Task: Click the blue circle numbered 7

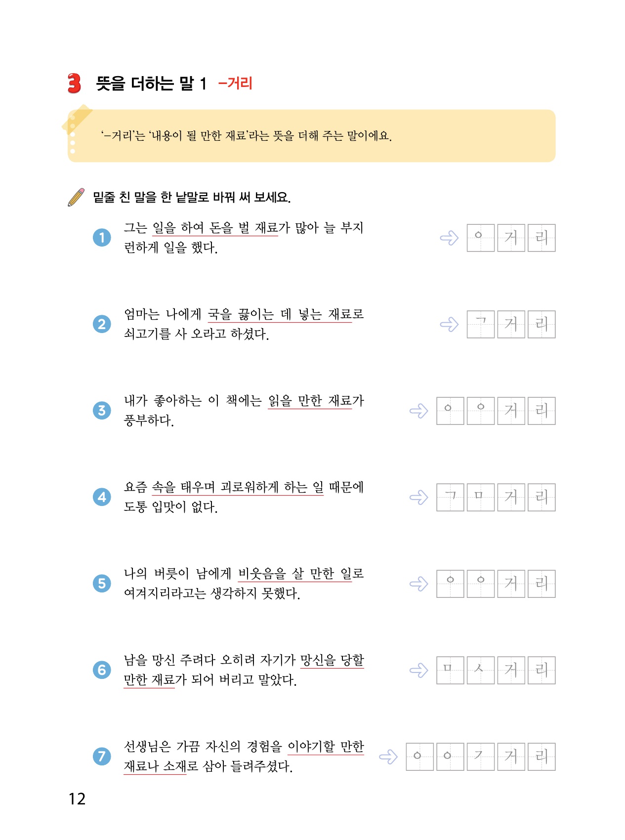Action: [102, 756]
